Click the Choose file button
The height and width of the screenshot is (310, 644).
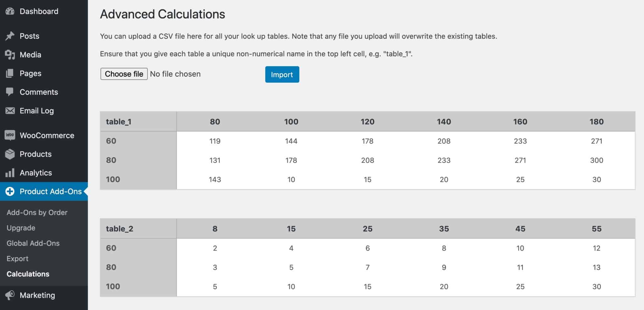pos(124,74)
